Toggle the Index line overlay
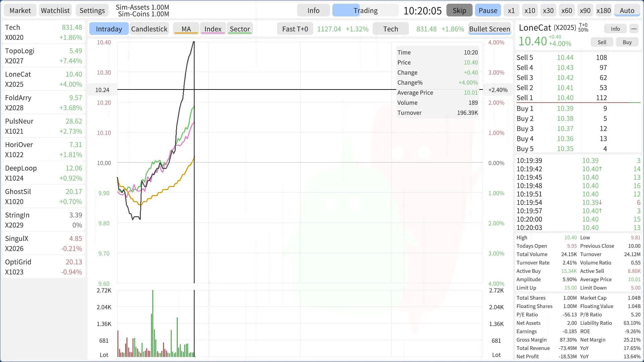This screenshot has width=644, height=362. (213, 29)
